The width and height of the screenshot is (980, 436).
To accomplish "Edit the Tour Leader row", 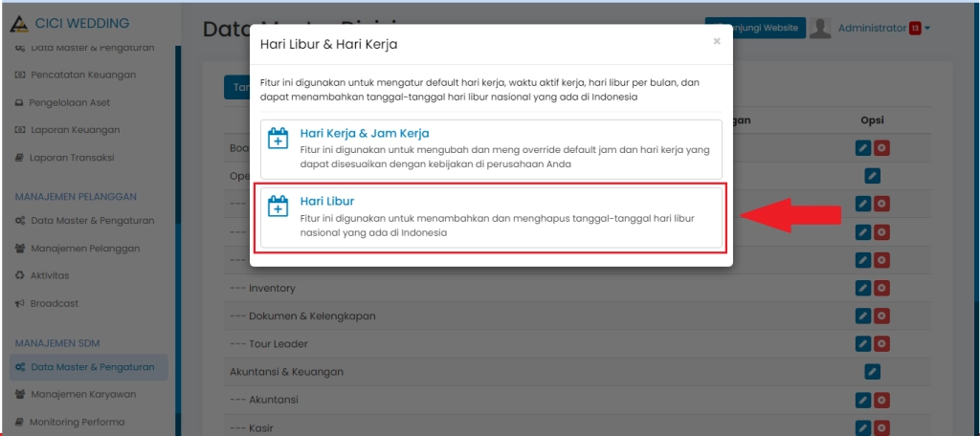I will 863,343.
